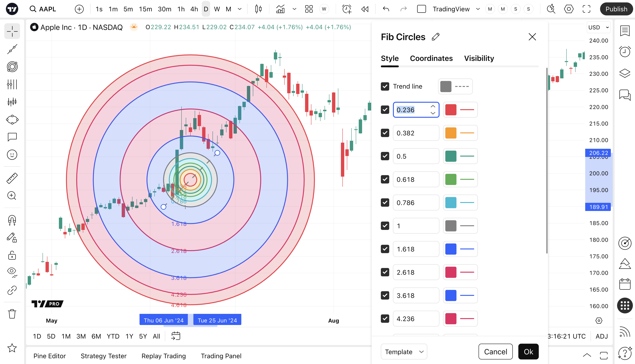Uncheck the 0.5 level checkbox
Image resolution: width=635 pixels, height=364 pixels.
coord(385,156)
